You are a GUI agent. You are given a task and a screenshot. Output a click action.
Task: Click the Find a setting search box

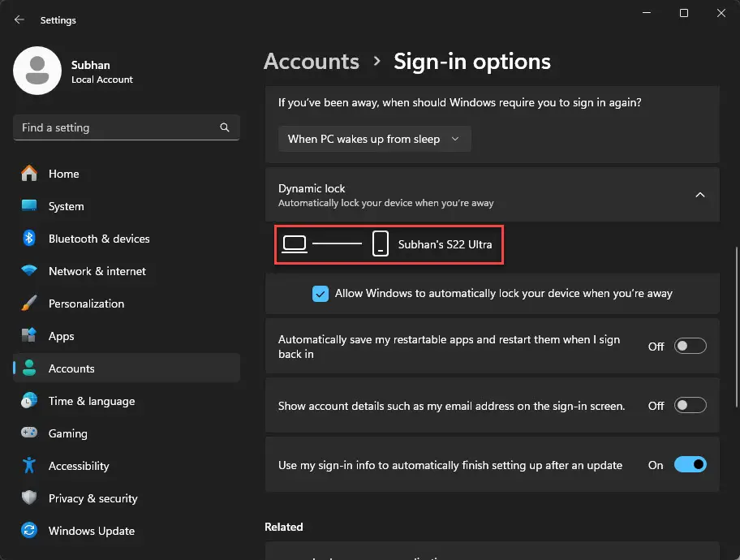pyautogui.click(x=127, y=127)
